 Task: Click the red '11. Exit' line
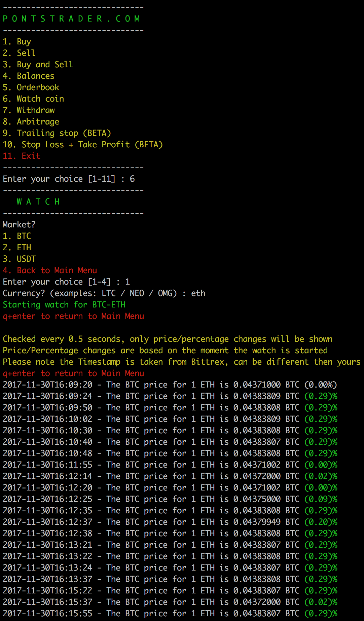coord(22,156)
